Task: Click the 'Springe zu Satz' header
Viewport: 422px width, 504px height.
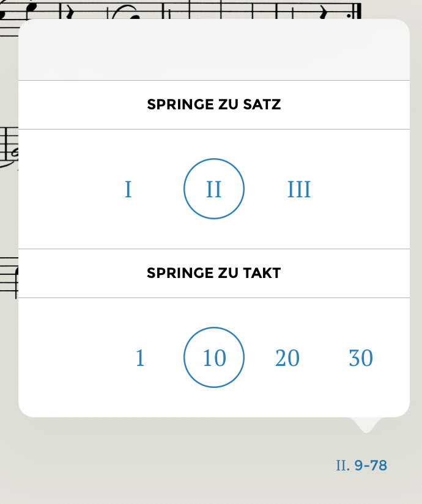Action: (214, 104)
